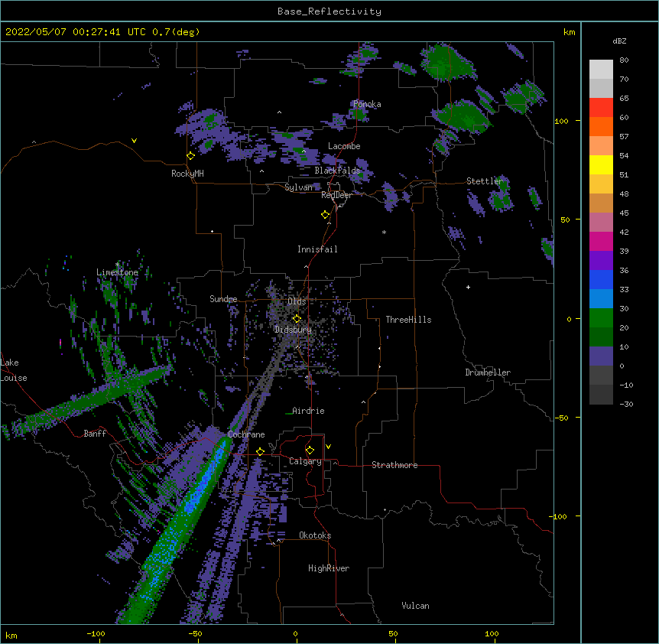The width and height of the screenshot is (659, 644).
Task: Click the HighRiver label
Action: [x=329, y=568]
